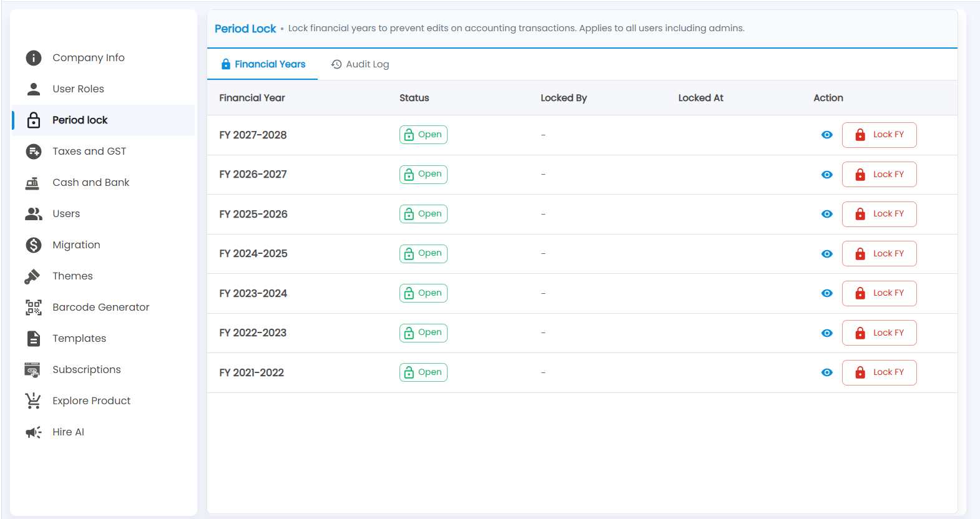The image size is (980, 519).
Task: Select the Templates document icon
Action: [x=34, y=339]
